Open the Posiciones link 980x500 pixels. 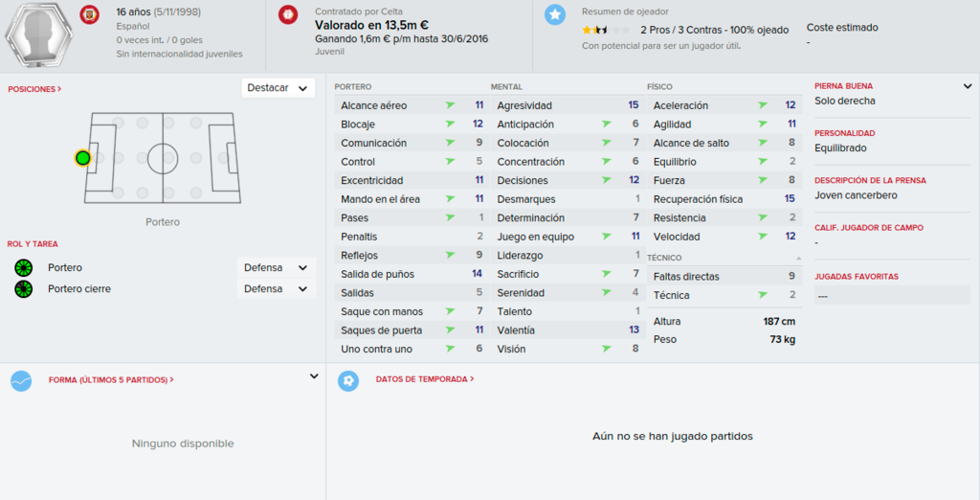pyautogui.click(x=34, y=89)
